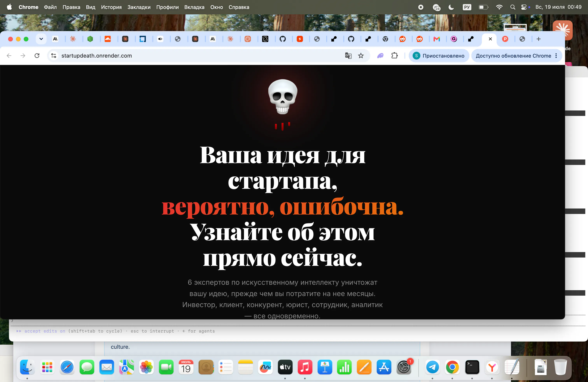Open System Settings with badge in Dock

404,367
